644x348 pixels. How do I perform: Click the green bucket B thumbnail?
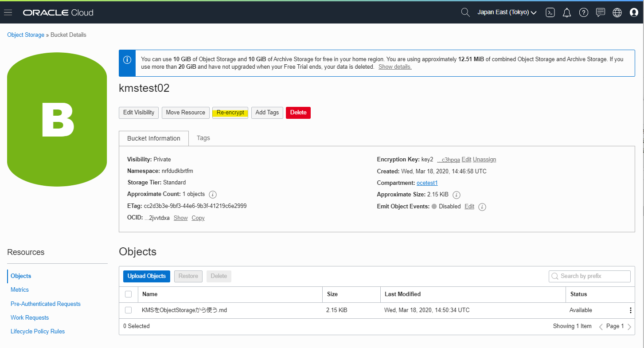coord(57,120)
